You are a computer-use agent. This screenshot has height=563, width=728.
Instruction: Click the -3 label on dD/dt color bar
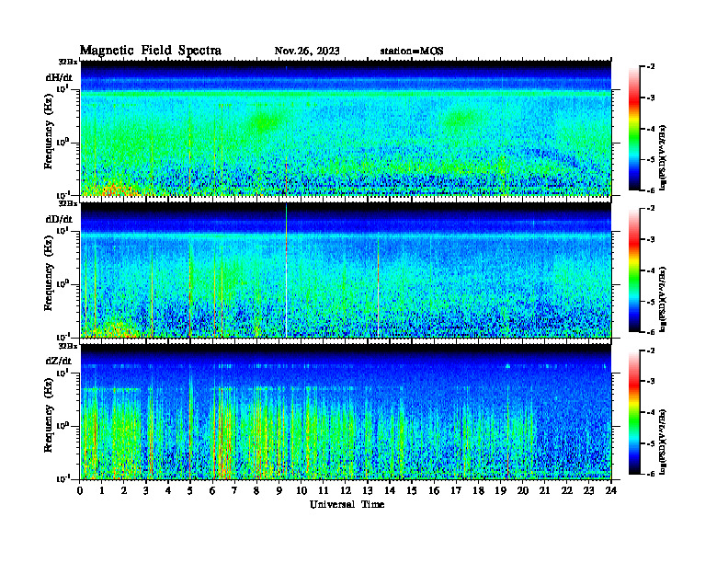[x=652, y=240]
